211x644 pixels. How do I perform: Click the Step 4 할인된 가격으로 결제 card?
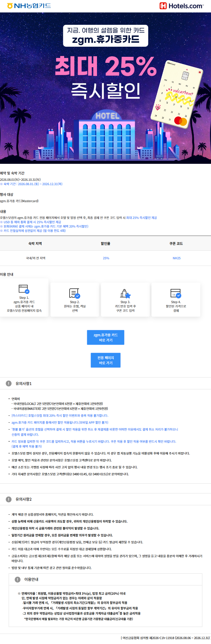176,300
